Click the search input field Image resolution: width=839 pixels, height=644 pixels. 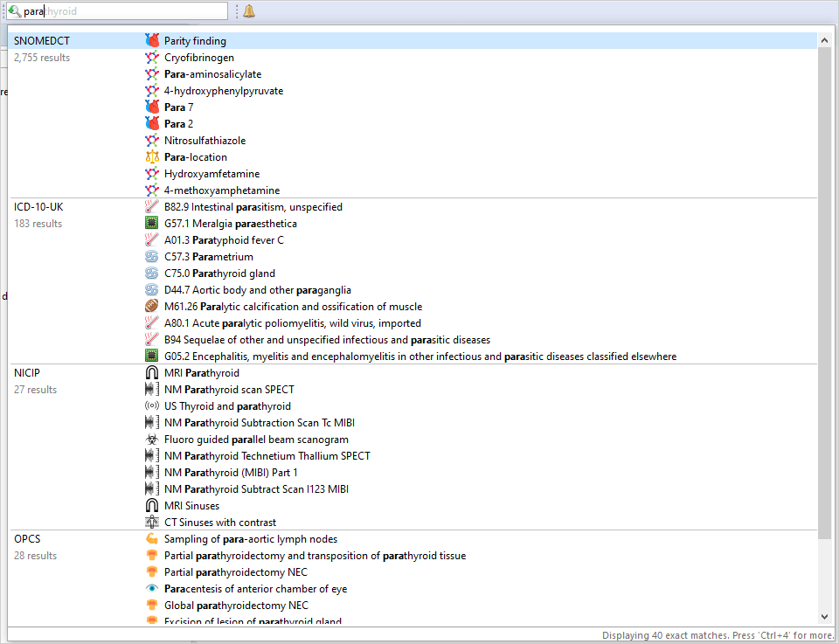click(122, 11)
